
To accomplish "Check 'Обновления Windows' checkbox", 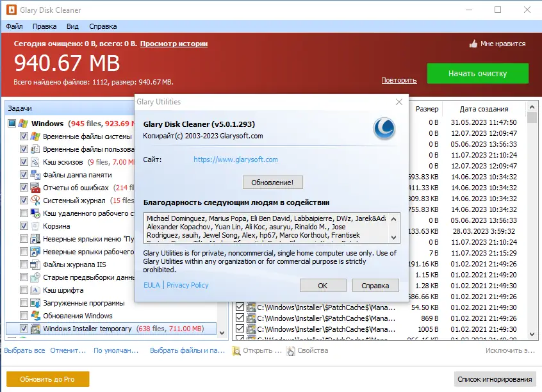I will click(24, 316).
